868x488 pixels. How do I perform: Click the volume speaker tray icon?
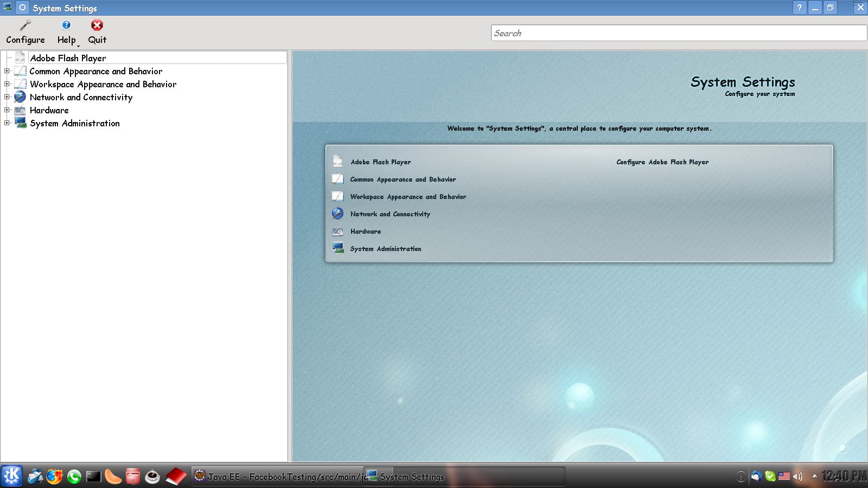797,477
